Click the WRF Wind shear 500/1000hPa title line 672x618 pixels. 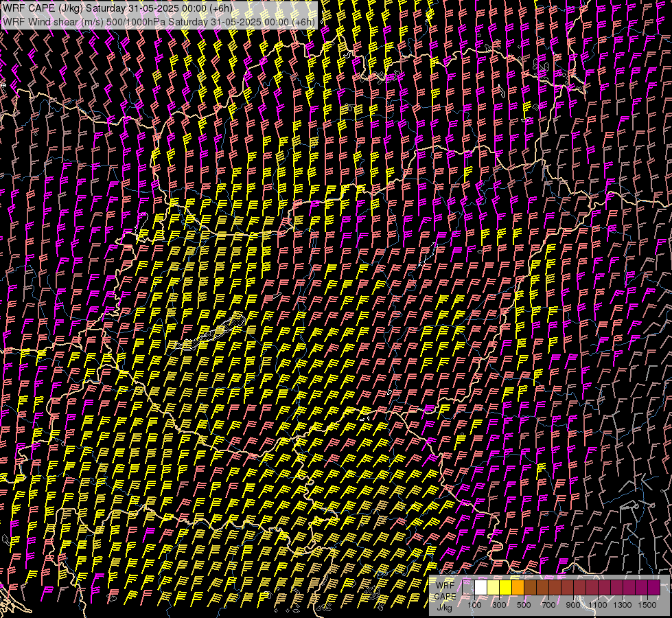click(x=159, y=21)
